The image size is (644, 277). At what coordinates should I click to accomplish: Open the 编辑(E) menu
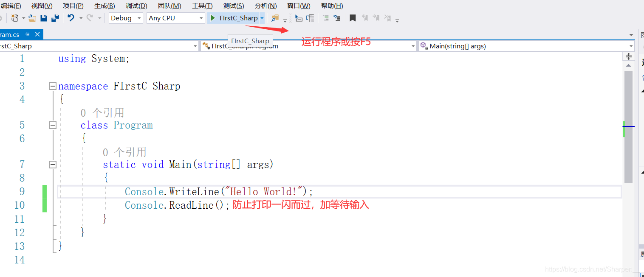coord(11,6)
